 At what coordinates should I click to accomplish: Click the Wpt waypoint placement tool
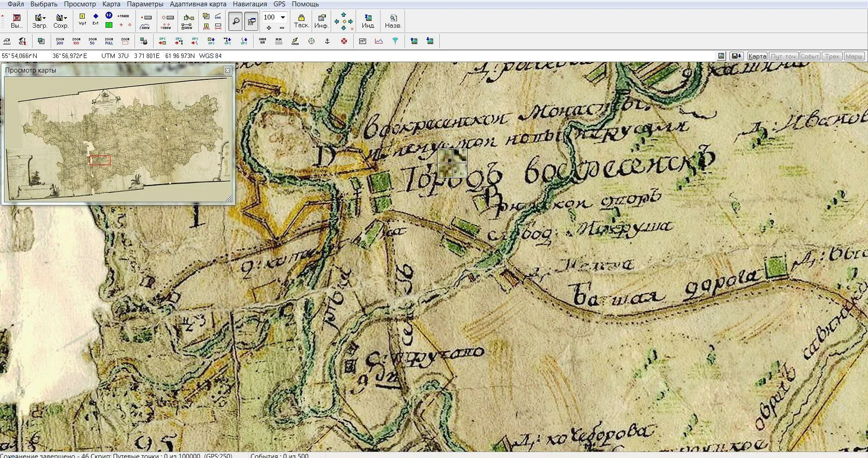[82, 19]
